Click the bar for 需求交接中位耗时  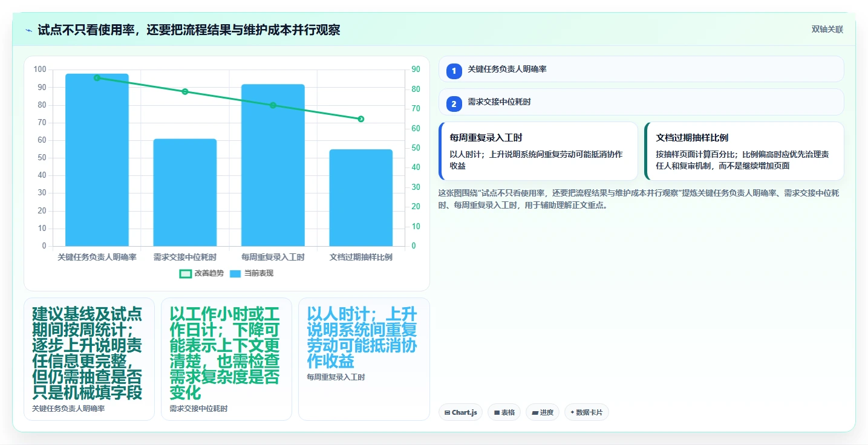point(185,192)
